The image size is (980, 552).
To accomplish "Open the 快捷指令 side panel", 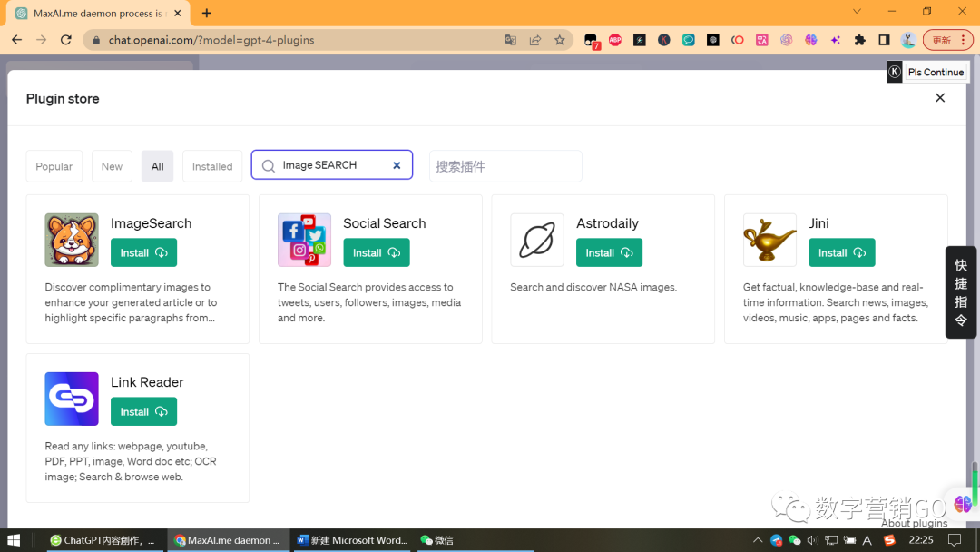I will click(961, 292).
